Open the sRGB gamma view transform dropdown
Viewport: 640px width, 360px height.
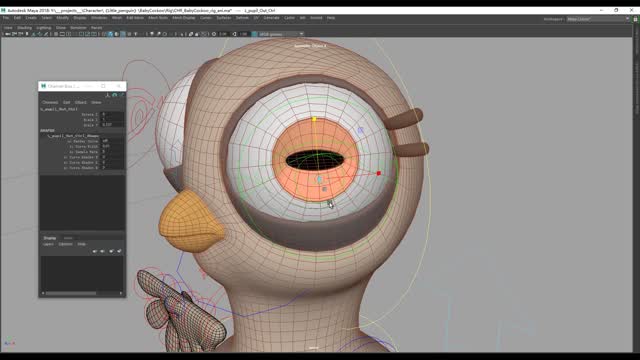tap(282, 34)
